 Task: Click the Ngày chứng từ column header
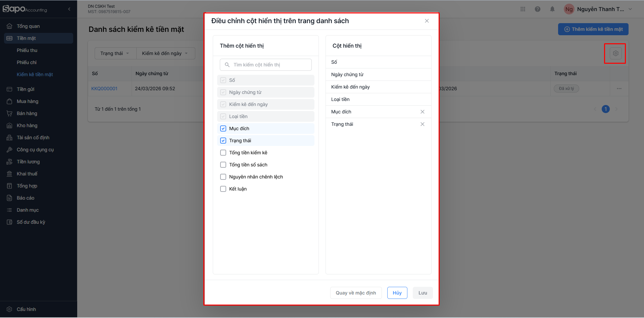point(152,73)
